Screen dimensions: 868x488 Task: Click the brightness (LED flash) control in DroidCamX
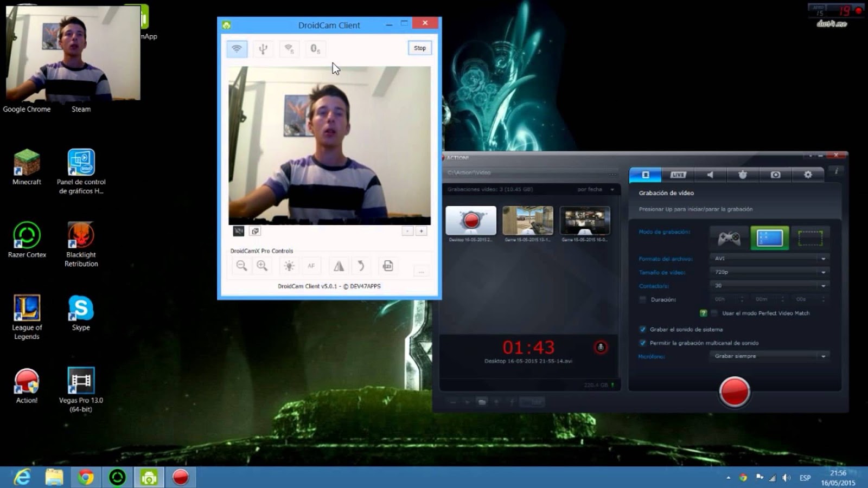289,266
